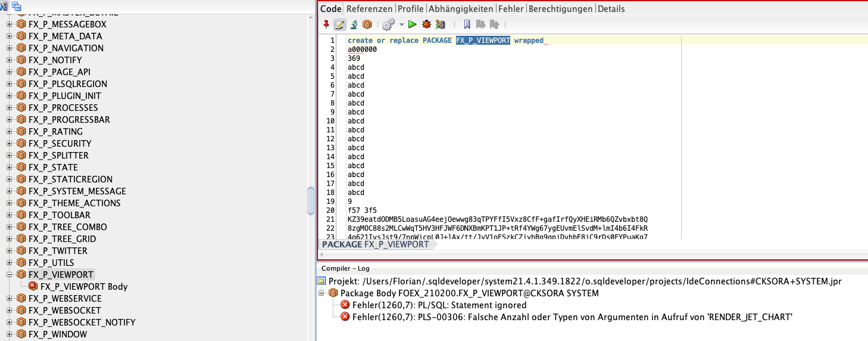868x341 pixels.
Task: Click the object tree vertical scrollbar thumb
Action: [x=310, y=201]
